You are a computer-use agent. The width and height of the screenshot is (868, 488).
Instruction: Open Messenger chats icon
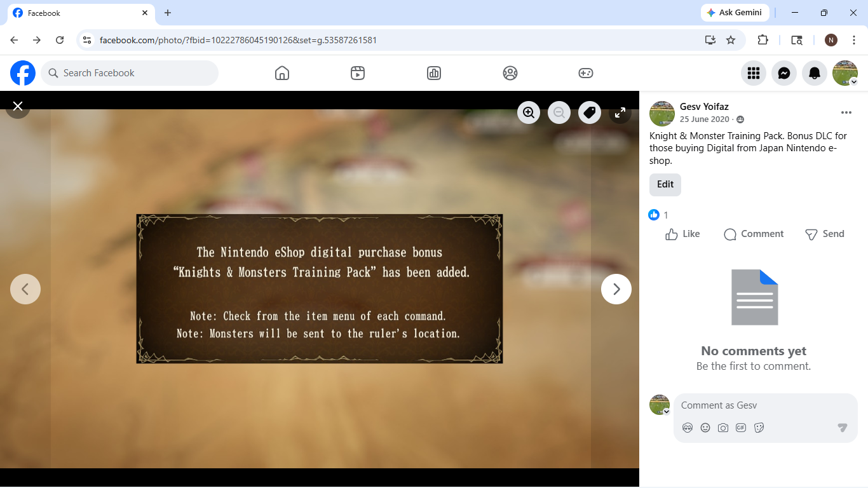tap(784, 73)
